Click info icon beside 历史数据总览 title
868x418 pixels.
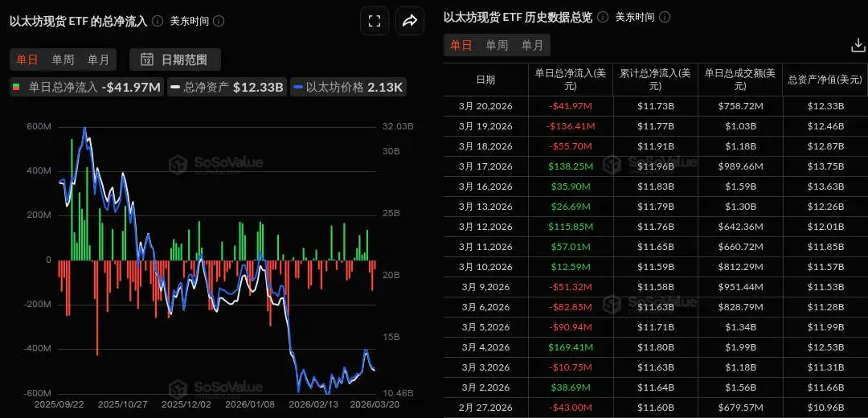click(603, 17)
